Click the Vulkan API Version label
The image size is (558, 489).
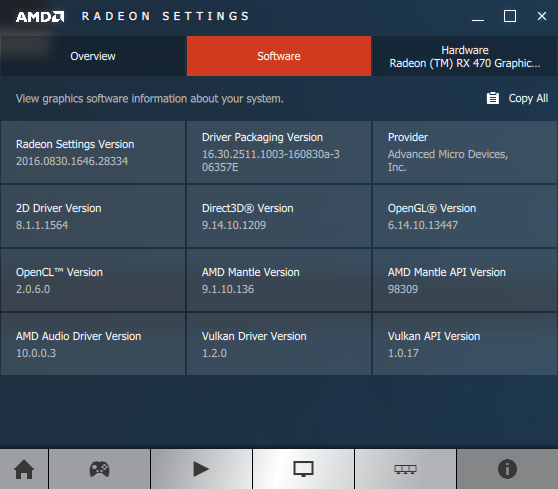pos(434,336)
